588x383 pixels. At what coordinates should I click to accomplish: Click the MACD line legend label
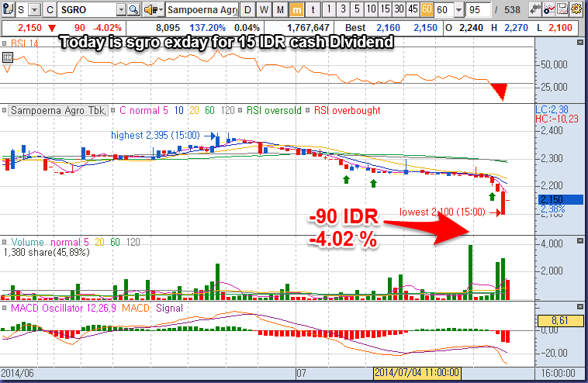pos(135,309)
